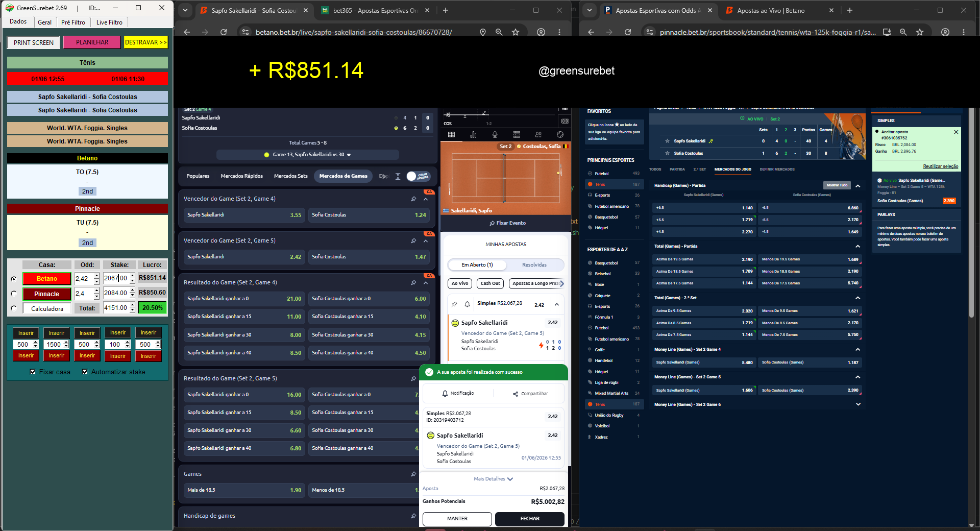980x531 pixels.
Task: Select the Ao Vivo filter chip in Minhas Apostas
Action: click(460, 283)
